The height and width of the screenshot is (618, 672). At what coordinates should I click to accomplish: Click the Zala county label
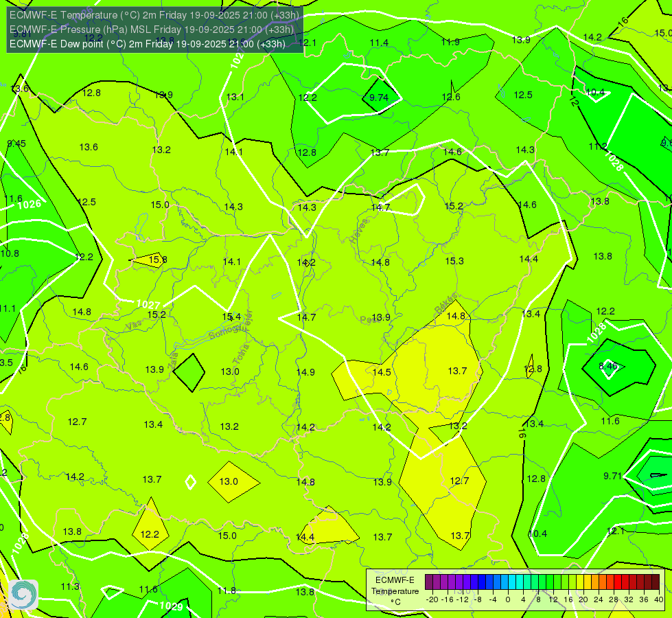[x=173, y=360]
